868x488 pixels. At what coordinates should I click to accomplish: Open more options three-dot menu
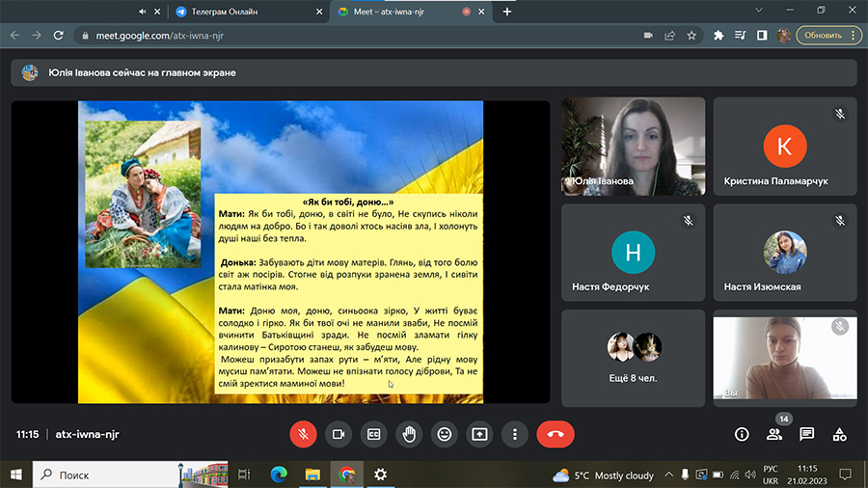[x=515, y=434]
